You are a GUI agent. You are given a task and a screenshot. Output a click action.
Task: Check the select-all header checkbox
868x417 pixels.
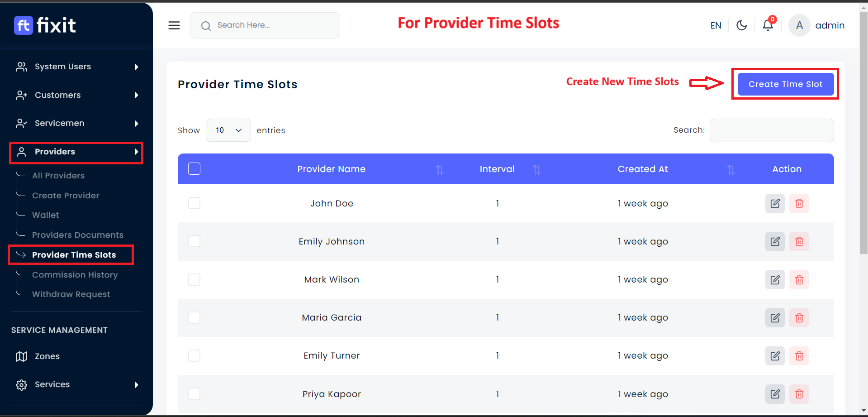click(x=194, y=169)
